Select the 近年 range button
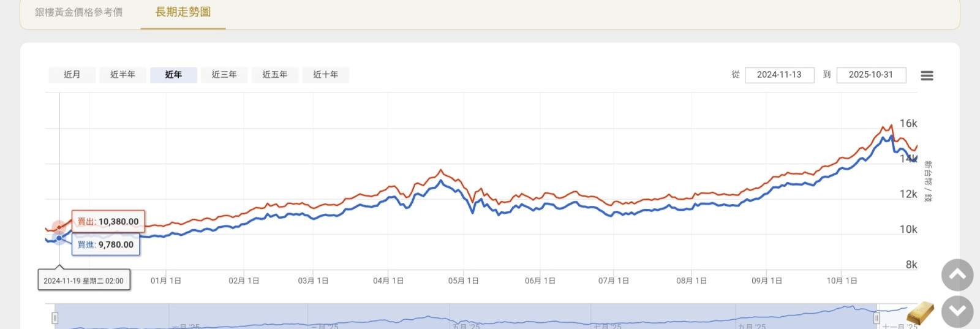Image resolution: width=980 pixels, height=329 pixels. pos(173,75)
